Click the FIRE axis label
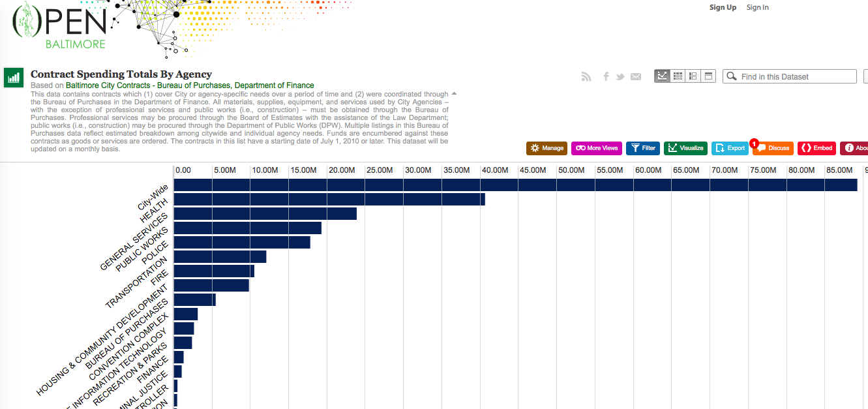This screenshot has width=868, height=409. click(160, 279)
